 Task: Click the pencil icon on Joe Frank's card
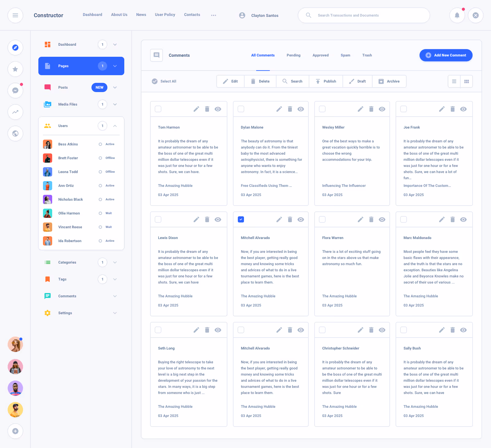[x=442, y=109]
